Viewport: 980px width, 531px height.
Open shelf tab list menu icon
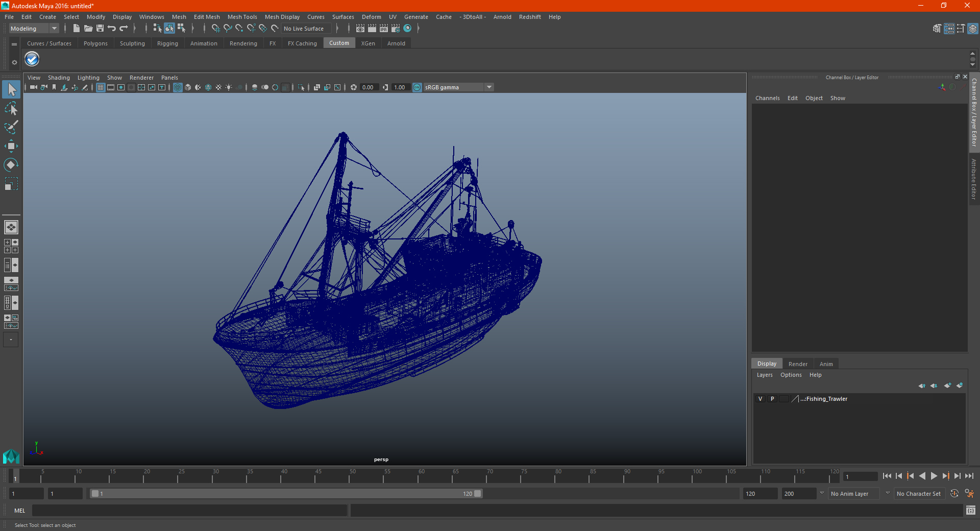[x=14, y=44]
